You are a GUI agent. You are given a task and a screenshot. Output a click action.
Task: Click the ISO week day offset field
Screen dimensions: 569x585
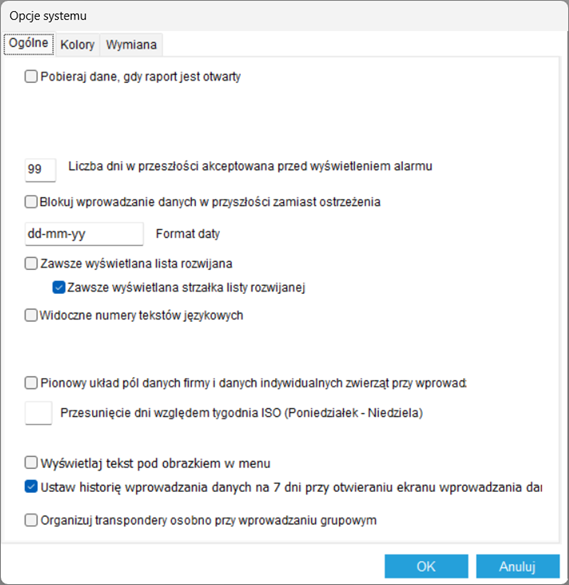tap(38, 413)
